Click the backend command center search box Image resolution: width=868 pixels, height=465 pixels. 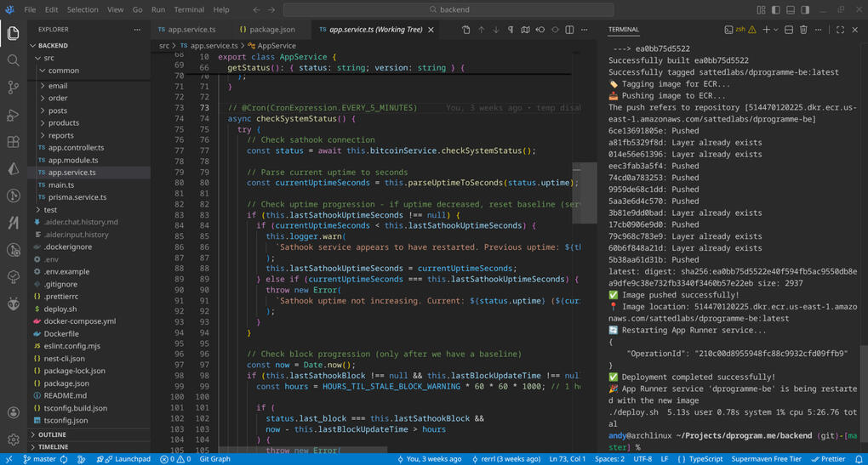(x=454, y=10)
